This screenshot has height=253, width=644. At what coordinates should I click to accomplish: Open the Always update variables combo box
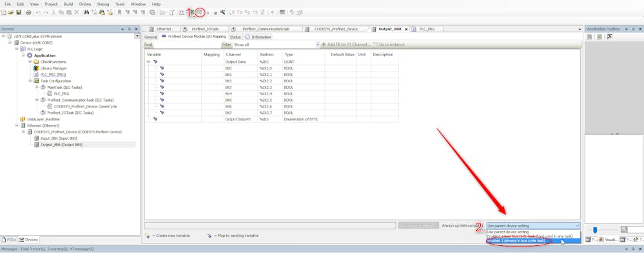[x=534, y=225]
